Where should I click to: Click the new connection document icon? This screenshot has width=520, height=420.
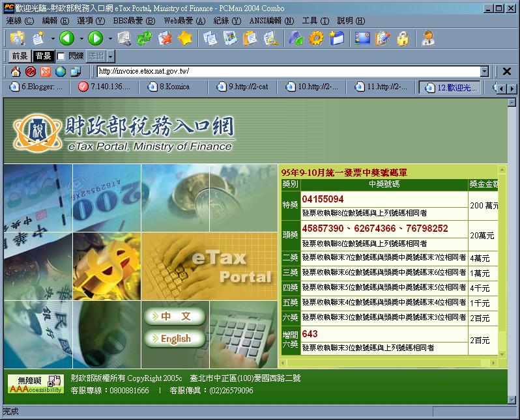(x=39, y=38)
